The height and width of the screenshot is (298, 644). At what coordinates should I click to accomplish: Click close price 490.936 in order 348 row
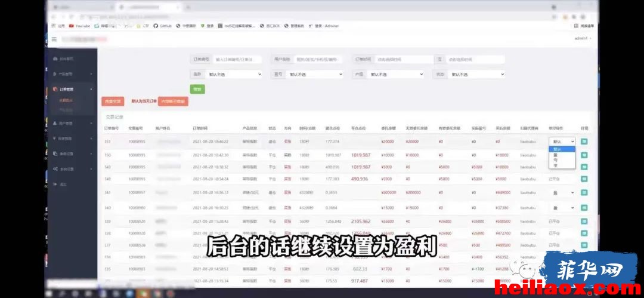coord(360,179)
